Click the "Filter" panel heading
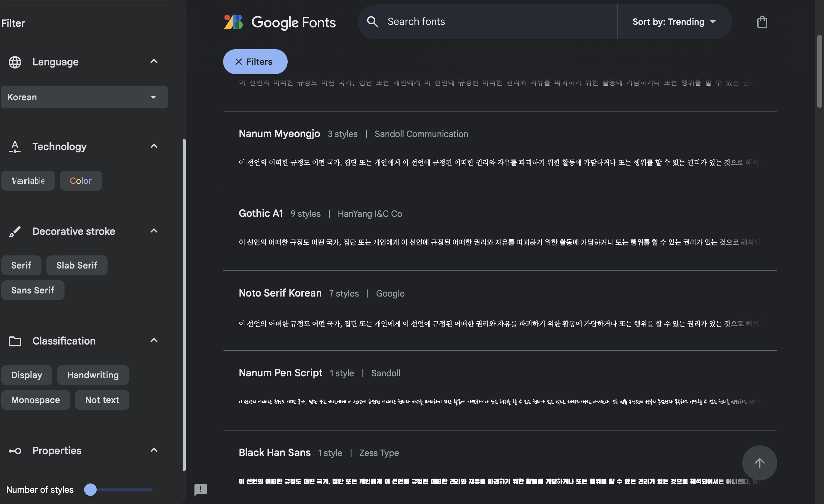The width and height of the screenshot is (824, 504). coord(13,23)
